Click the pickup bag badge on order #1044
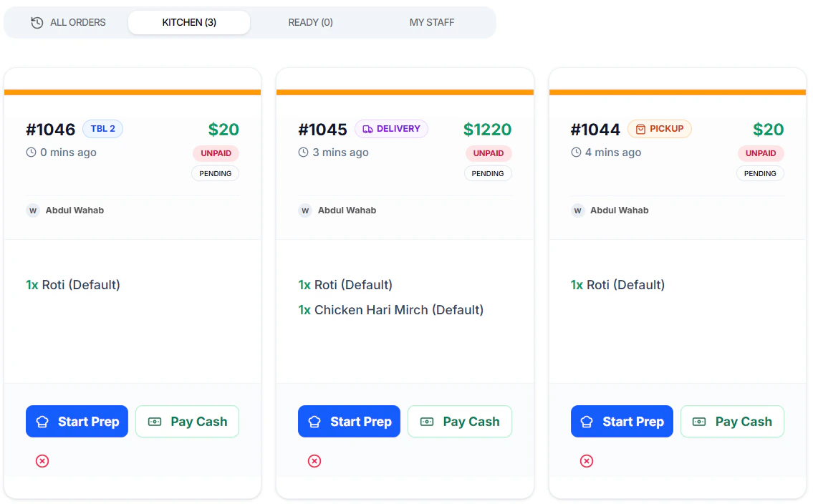 coord(659,129)
